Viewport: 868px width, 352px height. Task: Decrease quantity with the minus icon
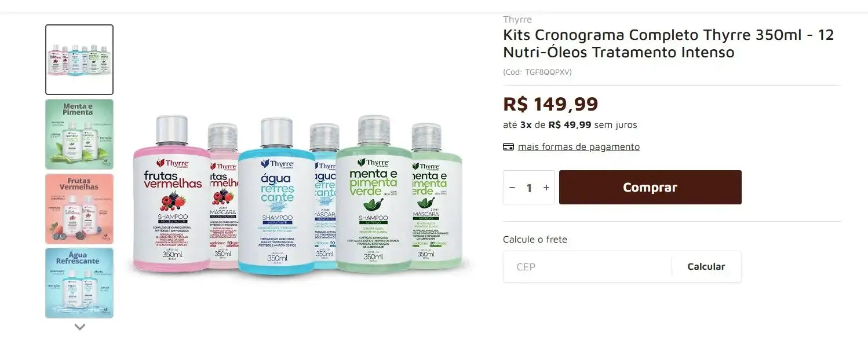(512, 188)
